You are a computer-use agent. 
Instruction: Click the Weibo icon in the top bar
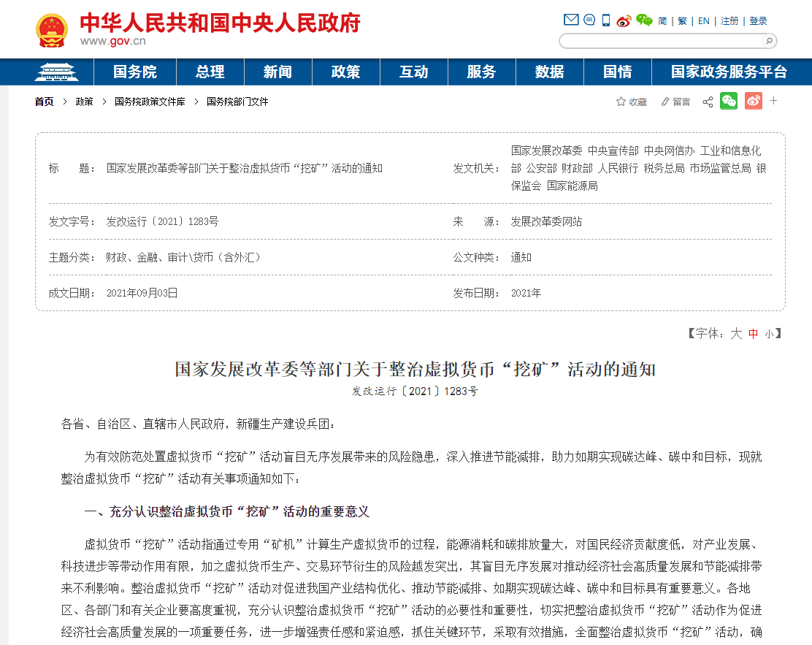[x=623, y=20]
